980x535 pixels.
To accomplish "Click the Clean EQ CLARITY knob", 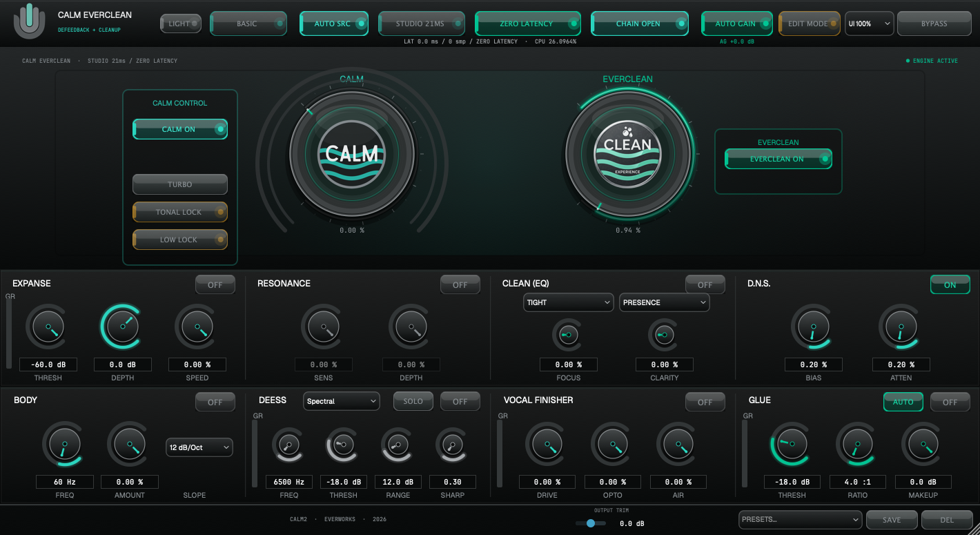I will (x=664, y=335).
